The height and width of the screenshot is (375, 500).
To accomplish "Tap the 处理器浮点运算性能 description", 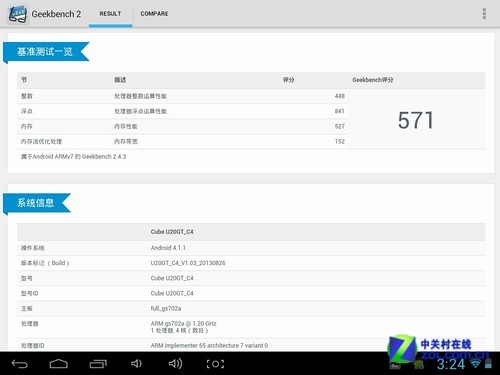I will (x=140, y=111).
